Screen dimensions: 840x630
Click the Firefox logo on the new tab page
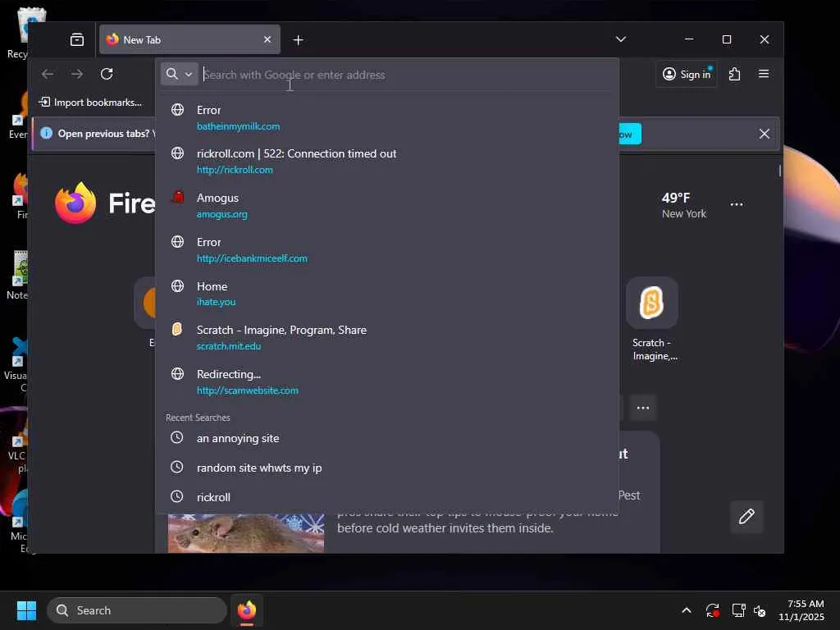click(x=75, y=203)
